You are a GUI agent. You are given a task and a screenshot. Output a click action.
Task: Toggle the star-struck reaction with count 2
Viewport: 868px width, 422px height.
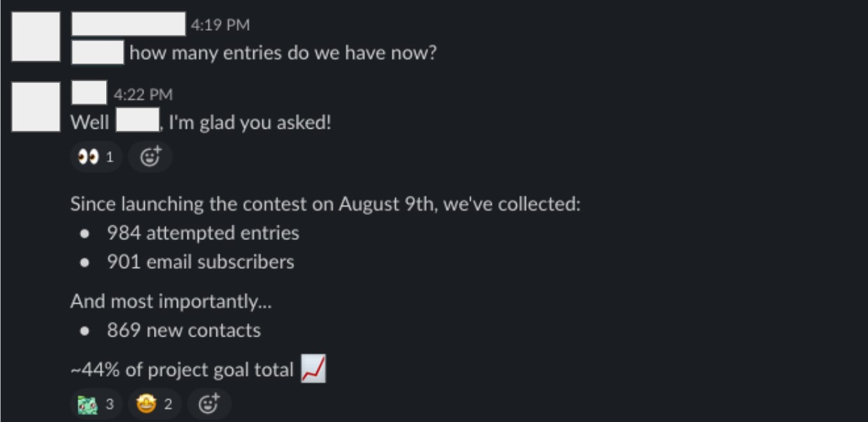point(154,405)
